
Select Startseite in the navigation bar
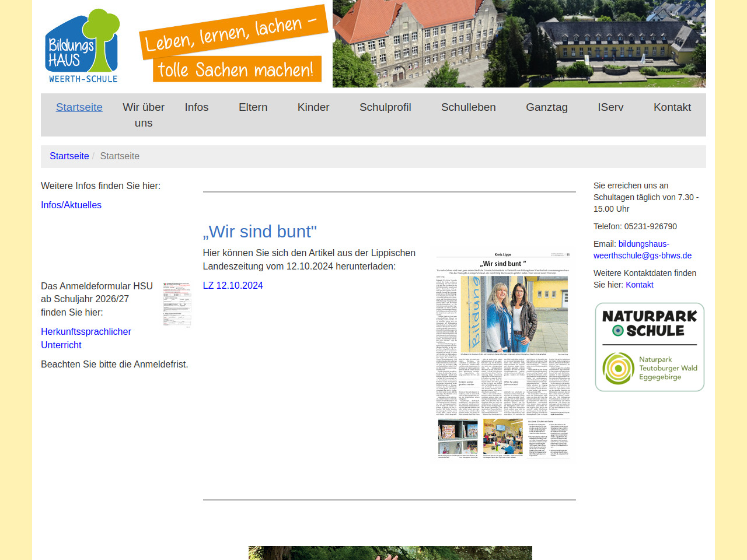pos(79,107)
